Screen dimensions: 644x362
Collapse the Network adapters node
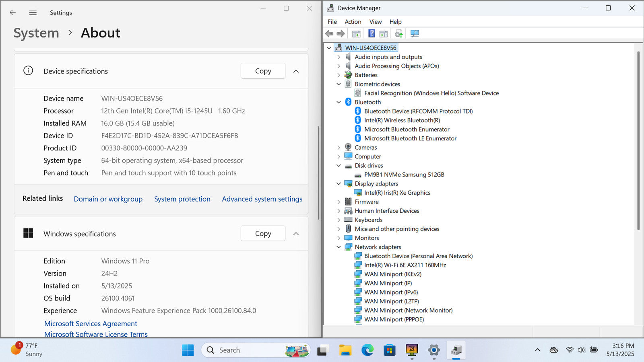pyautogui.click(x=339, y=247)
